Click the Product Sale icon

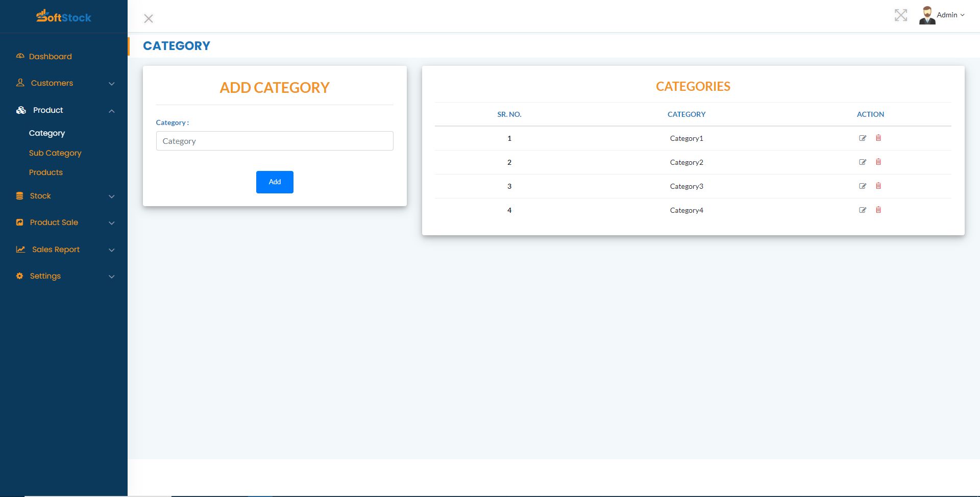pos(20,222)
